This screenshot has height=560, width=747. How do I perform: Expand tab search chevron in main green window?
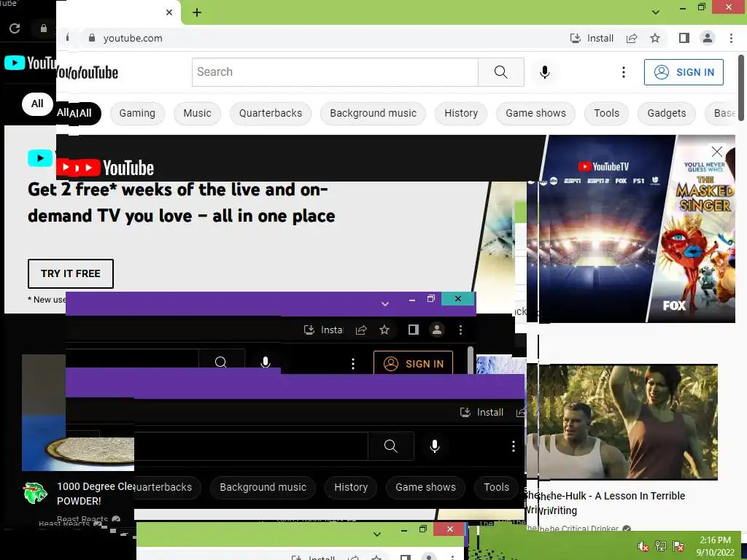(656, 12)
